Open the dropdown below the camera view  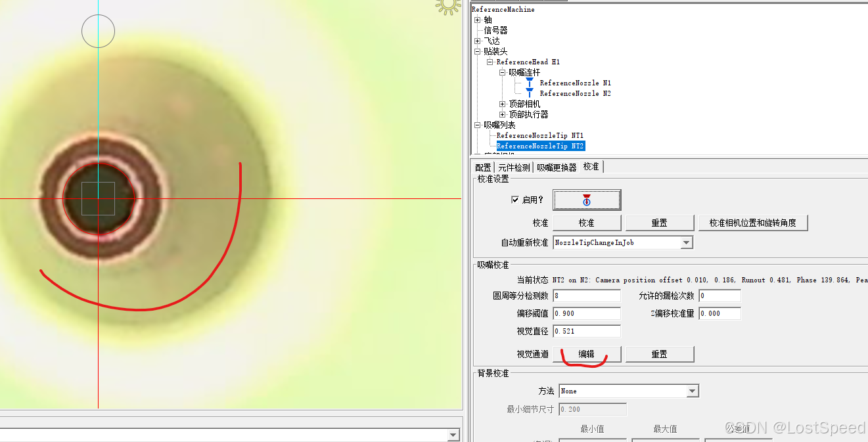click(x=453, y=435)
